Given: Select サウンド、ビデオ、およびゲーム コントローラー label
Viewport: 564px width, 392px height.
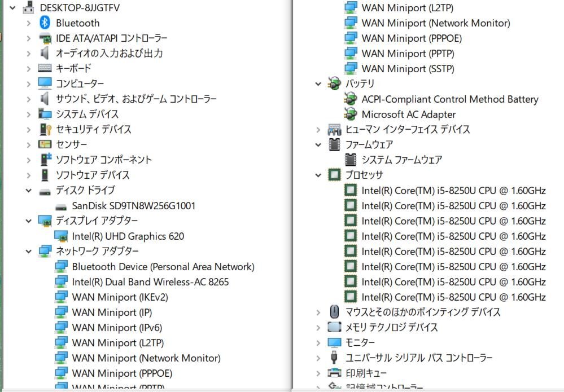Looking at the screenshot, I should point(136,99).
